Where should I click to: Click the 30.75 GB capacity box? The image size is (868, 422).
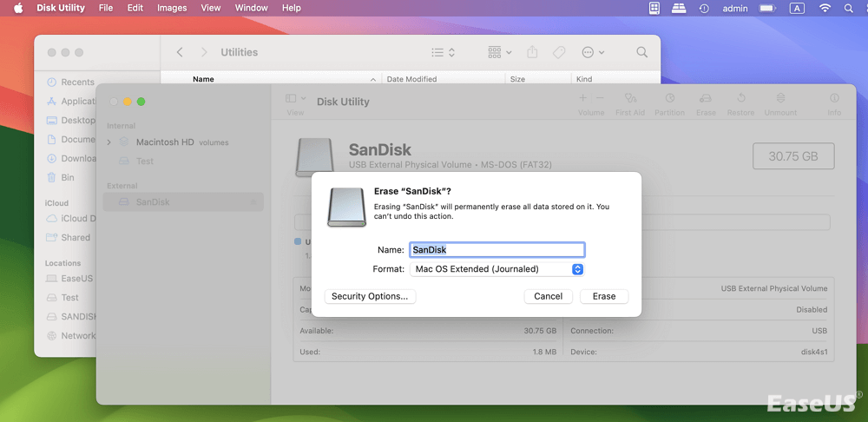point(793,156)
